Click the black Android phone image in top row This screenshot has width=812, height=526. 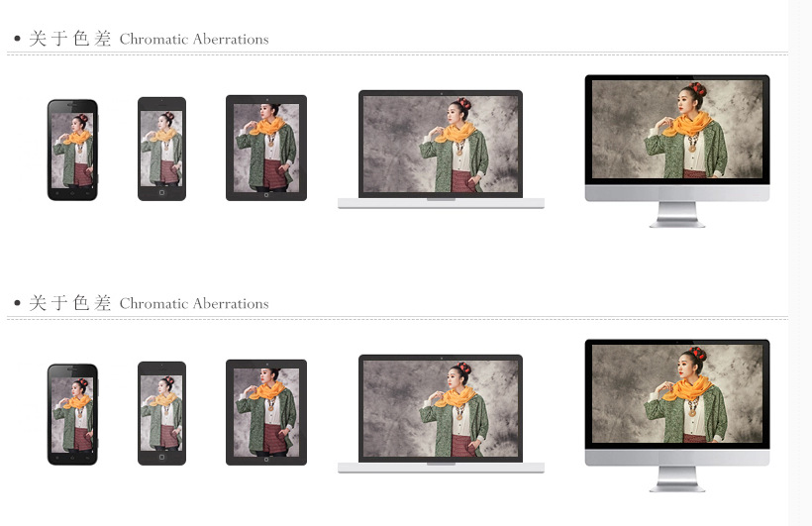(x=72, y=150)
